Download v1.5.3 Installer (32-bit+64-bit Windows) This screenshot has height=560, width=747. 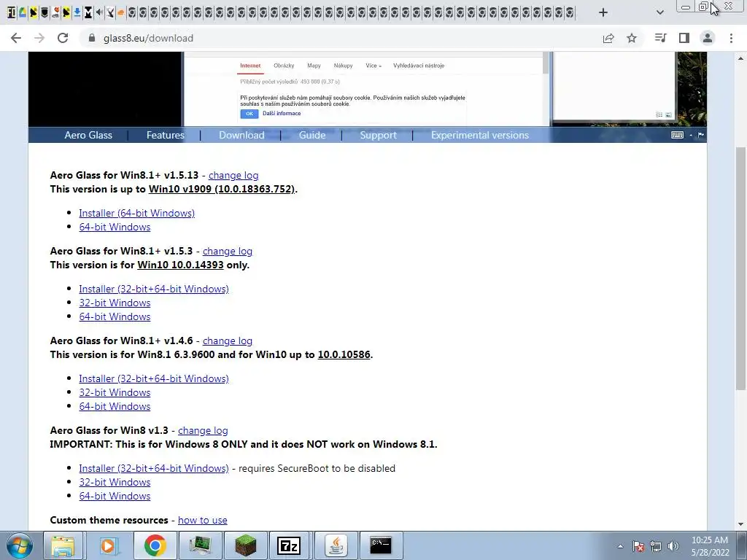[x=154, y=289]
